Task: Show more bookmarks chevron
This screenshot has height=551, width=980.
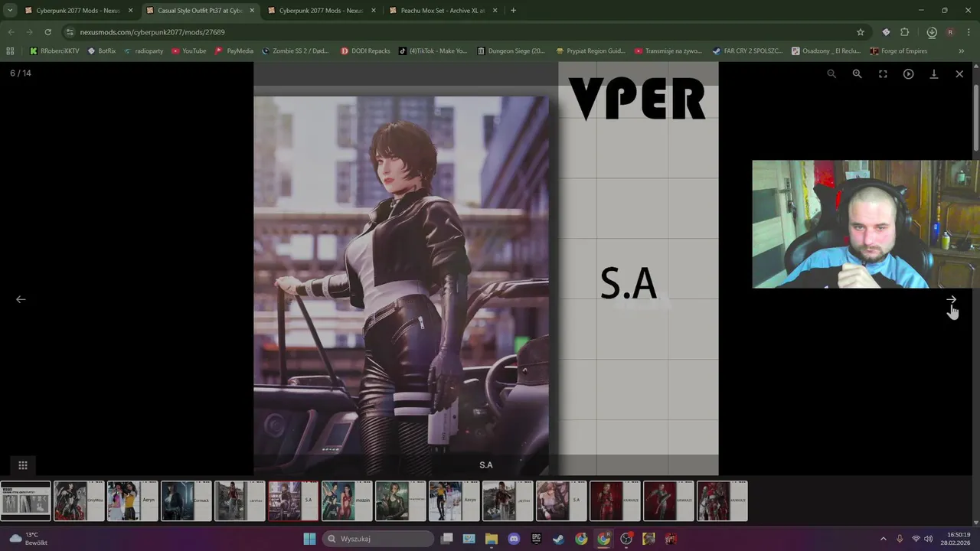Action: click(x=962, y=51)
